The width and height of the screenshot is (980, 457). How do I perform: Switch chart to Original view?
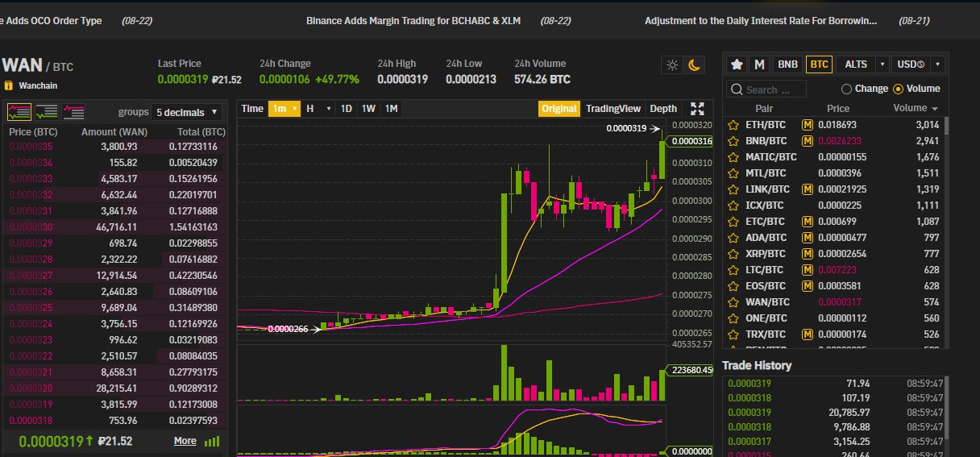pyautogui.click(x=559, y=109)
